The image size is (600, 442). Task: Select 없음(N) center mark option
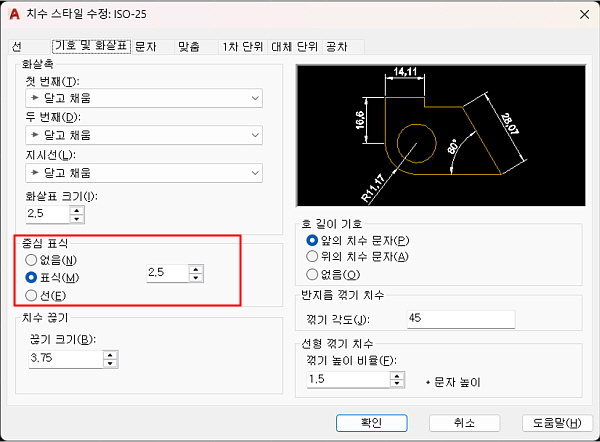51,260
